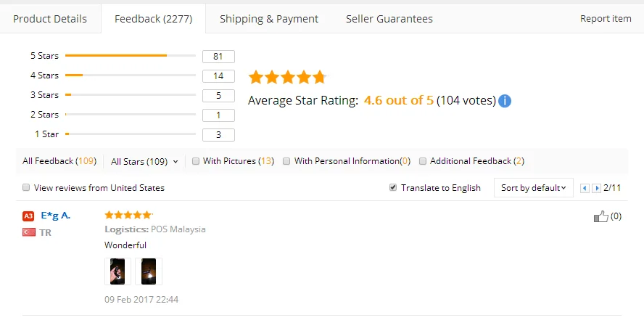
Task: Go to previous feedback page arrow
Action: point(585,188)
